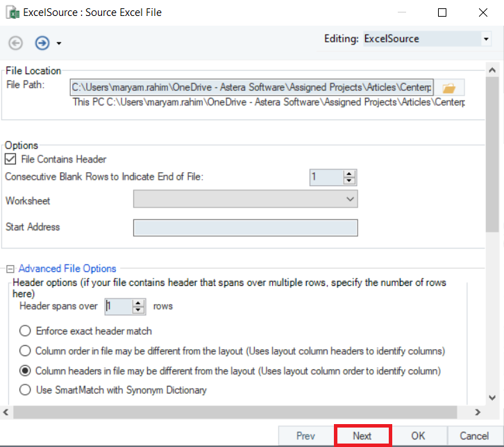Open the navigation arrow dropdown menu
The height and width of the screenshot is (447, 504).
[x=59, y=44]
